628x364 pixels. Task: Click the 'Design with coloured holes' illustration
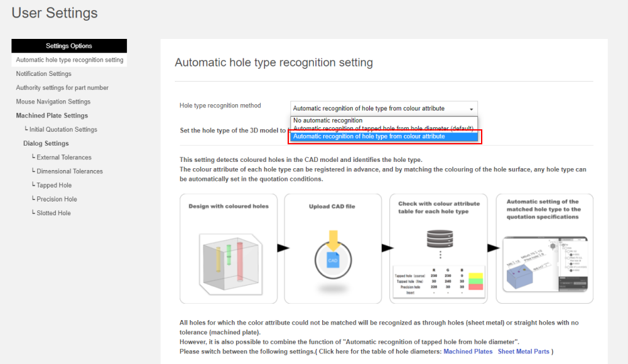(x=229, y=249)
